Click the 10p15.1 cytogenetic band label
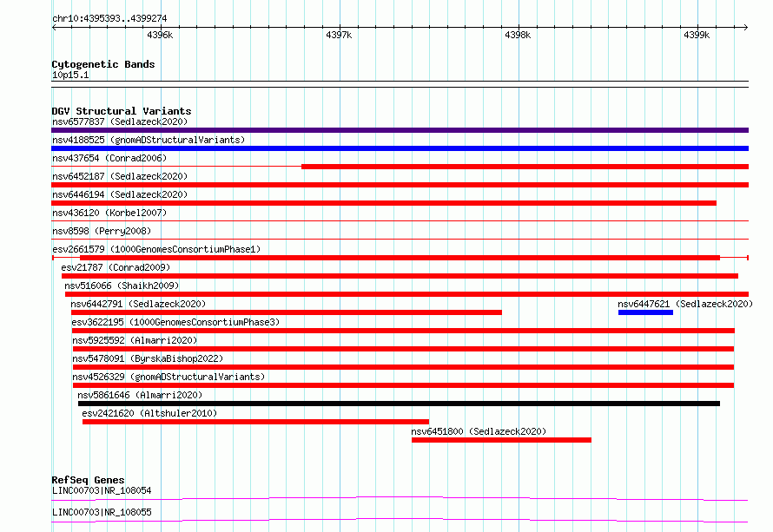The height and width of the screenshot is (532, 773). [70, 75]
